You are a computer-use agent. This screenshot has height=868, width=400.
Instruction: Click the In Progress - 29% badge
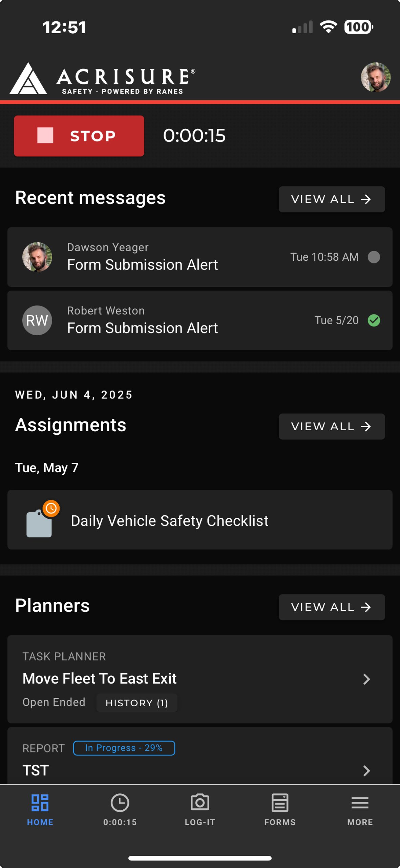tap(124, 748)
